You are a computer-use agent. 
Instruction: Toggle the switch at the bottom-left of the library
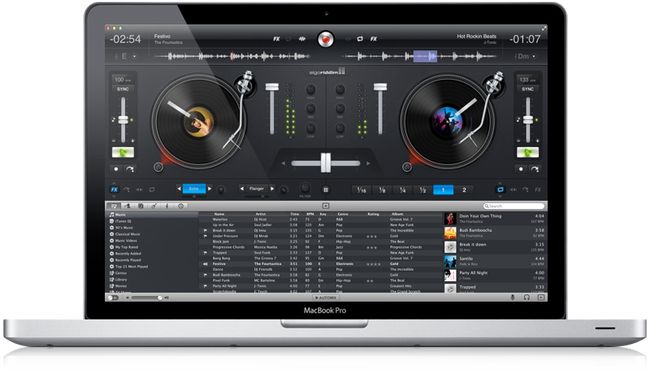113,298
